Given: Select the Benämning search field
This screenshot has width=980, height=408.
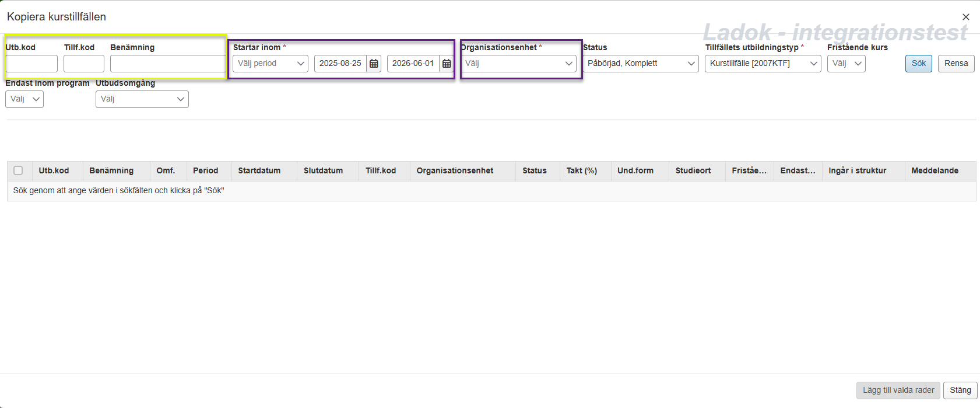Looking at the screenshot, I should point(167,64).
